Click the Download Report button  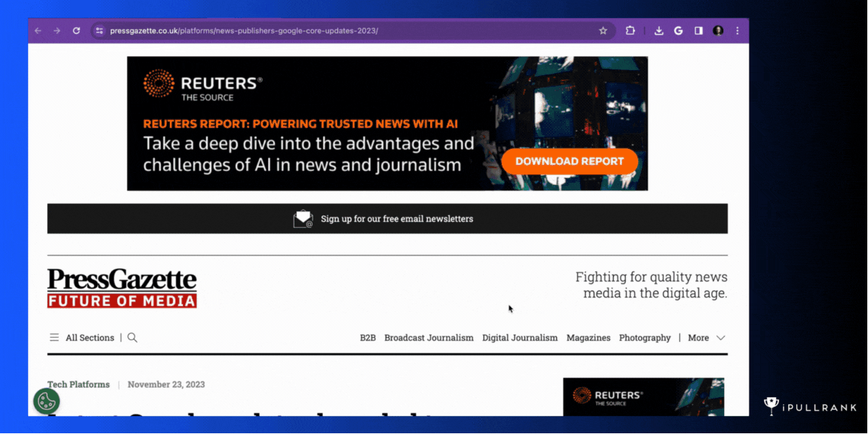569,161
